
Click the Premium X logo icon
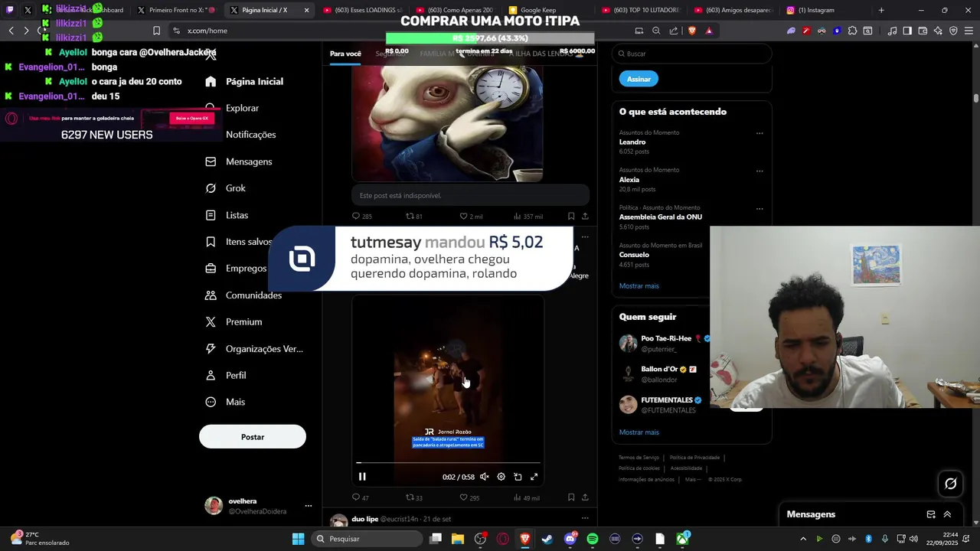pos(211,322)
